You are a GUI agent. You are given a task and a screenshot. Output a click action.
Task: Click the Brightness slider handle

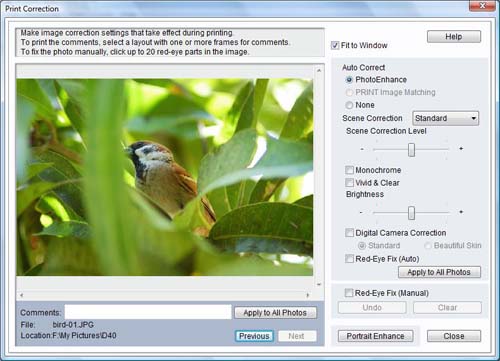tap(411, 213)
